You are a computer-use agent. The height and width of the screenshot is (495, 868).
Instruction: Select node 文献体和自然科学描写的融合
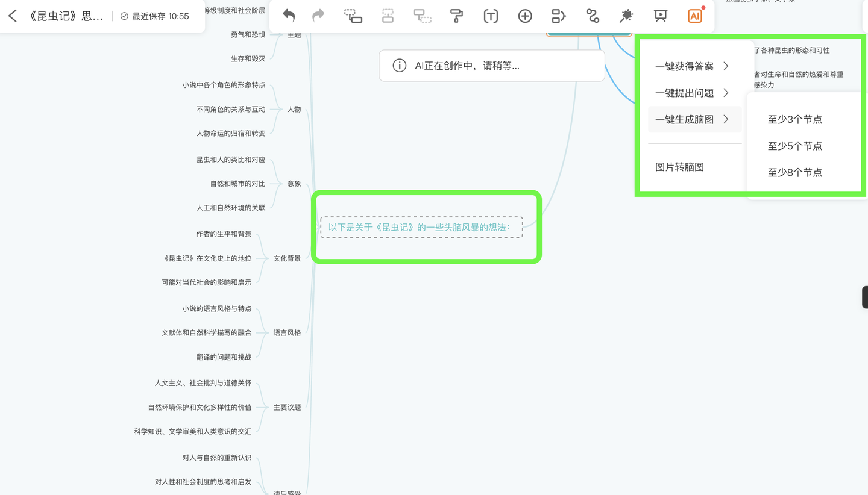pyautogui.click(x=206, y=332)
